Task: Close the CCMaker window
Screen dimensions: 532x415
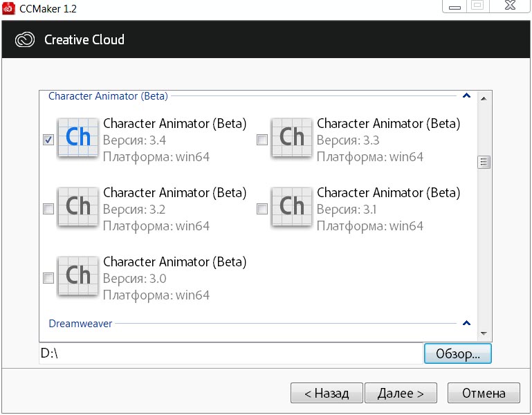Action: [510, 6]
